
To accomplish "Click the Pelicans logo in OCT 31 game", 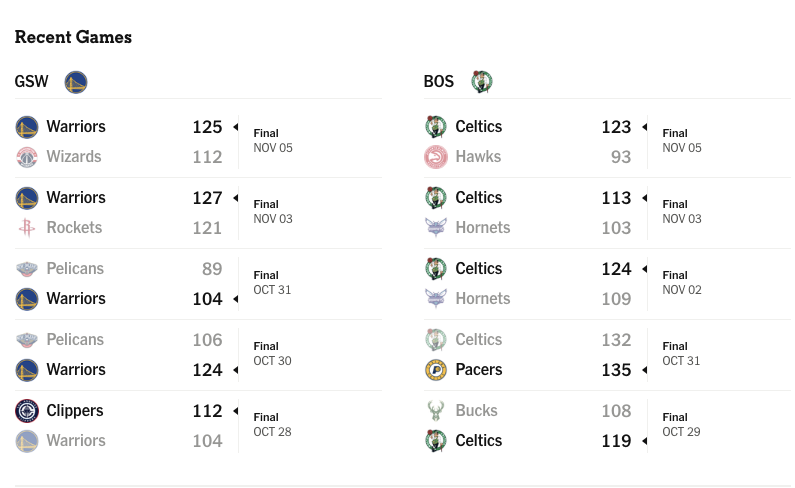I will tap(27, 268).
